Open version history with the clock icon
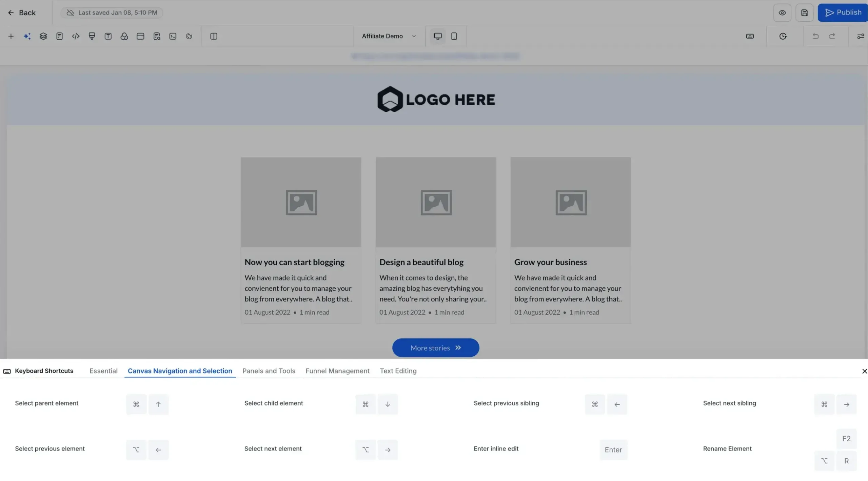 (x=783, y=36)
